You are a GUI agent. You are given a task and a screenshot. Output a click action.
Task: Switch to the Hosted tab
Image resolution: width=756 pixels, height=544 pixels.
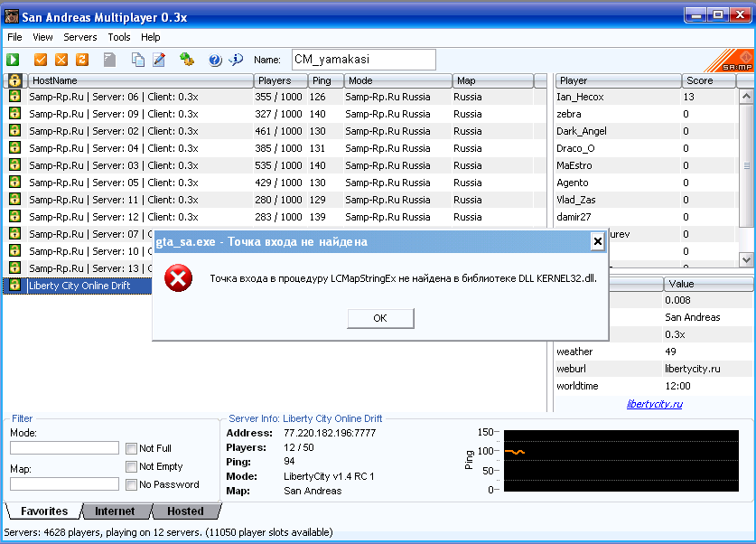coord(185,511)
